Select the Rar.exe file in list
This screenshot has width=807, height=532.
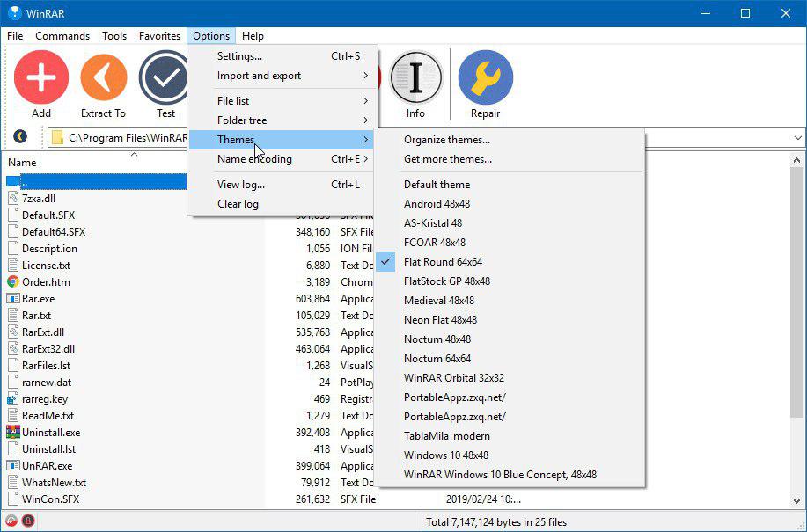(38, 299)
